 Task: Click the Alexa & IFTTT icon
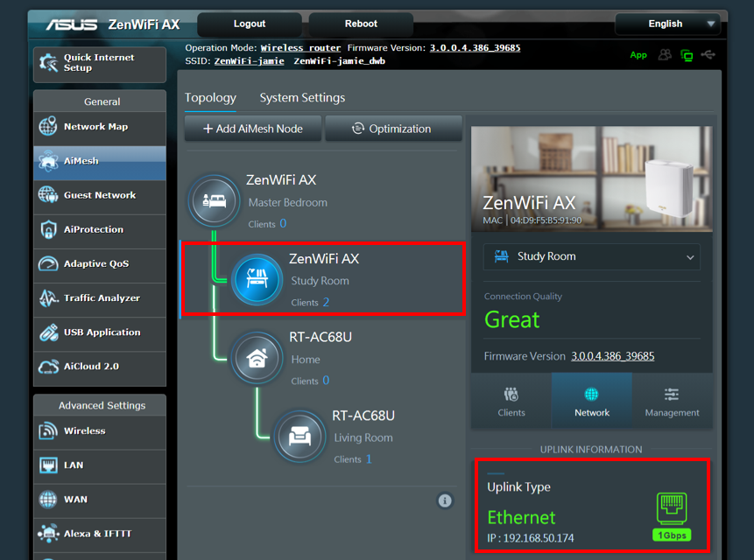(48, 534)
